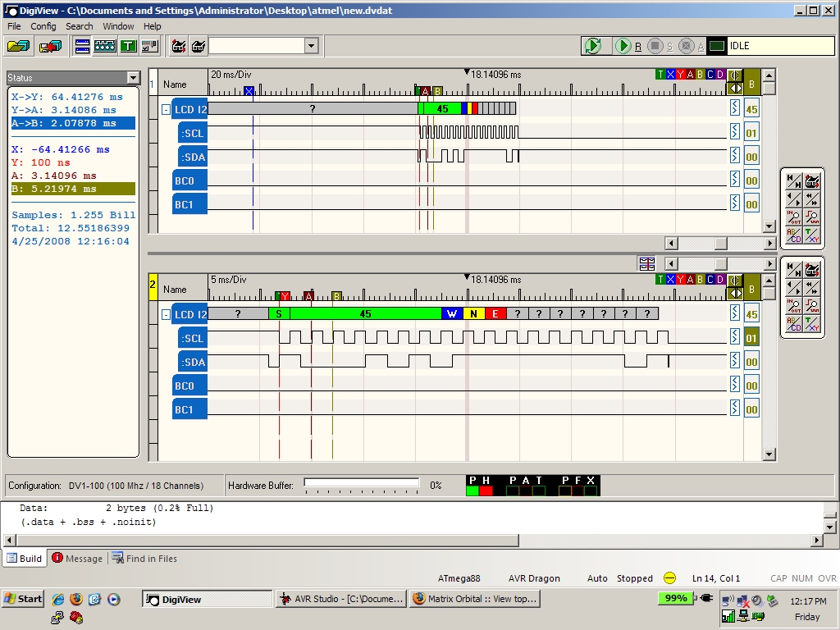
Task: Click lower tool panel zoom to edge icon
Action: 812,306
